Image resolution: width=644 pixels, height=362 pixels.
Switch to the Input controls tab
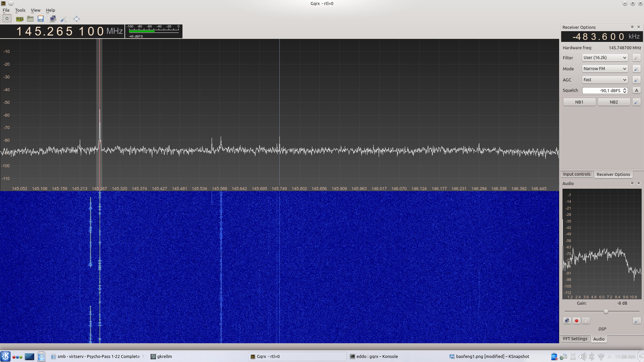(x=576, y=174)
